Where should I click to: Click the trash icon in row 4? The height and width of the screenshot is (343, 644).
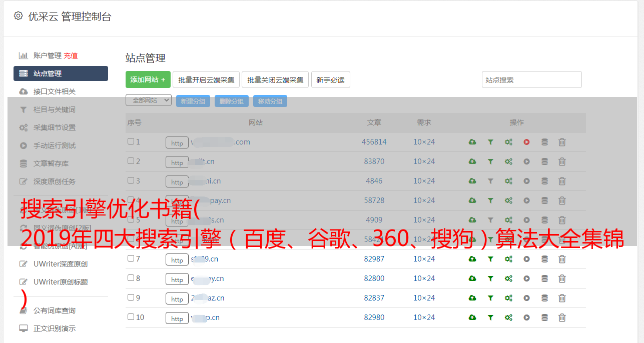[562, 200]
